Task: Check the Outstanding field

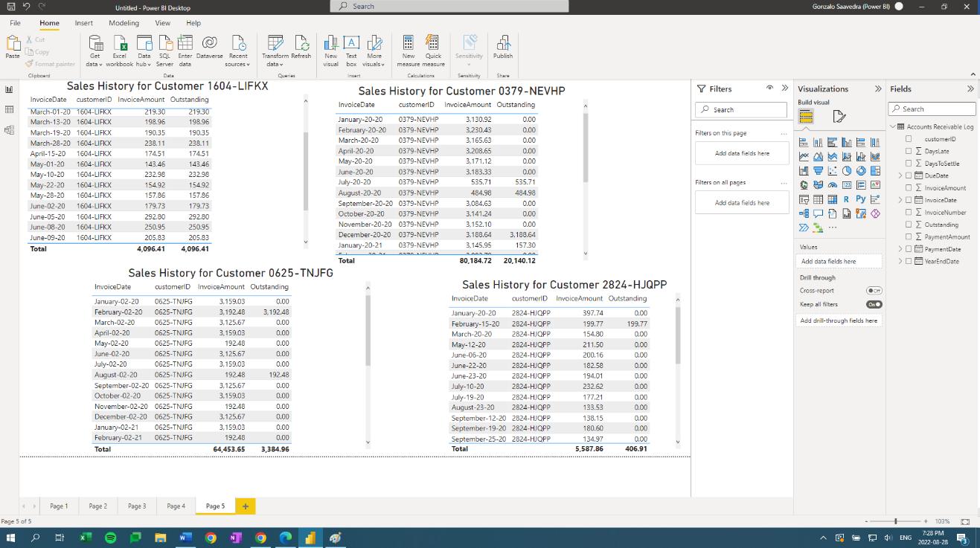Action: point(909,225)
